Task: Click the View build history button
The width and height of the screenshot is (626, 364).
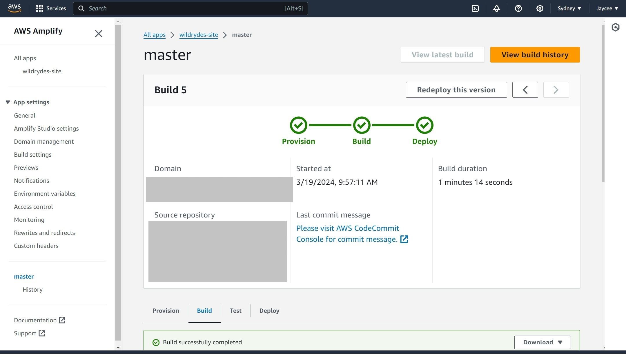Action: pos(535,55)
